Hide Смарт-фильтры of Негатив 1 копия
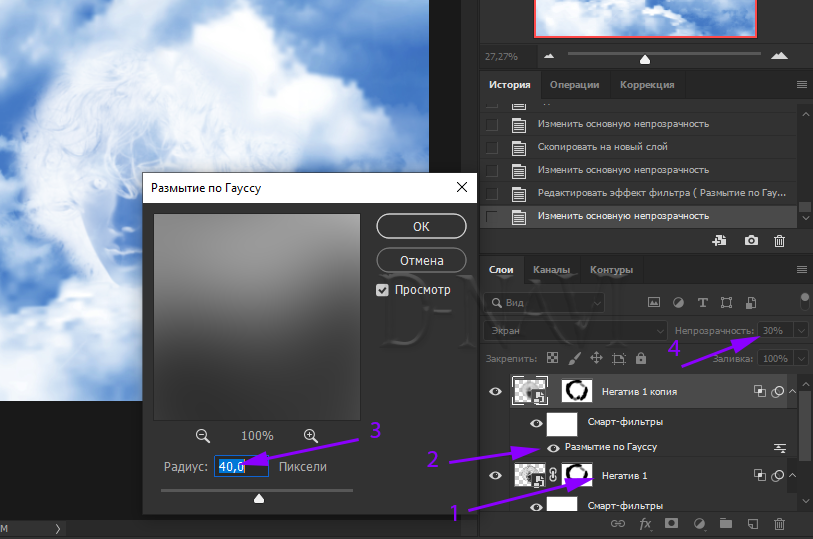 coord(536,423)
